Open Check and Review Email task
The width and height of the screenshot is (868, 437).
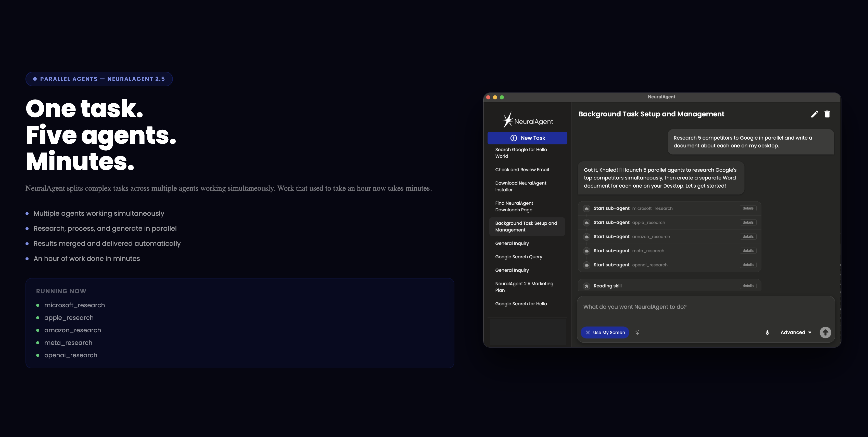(527, 169)
